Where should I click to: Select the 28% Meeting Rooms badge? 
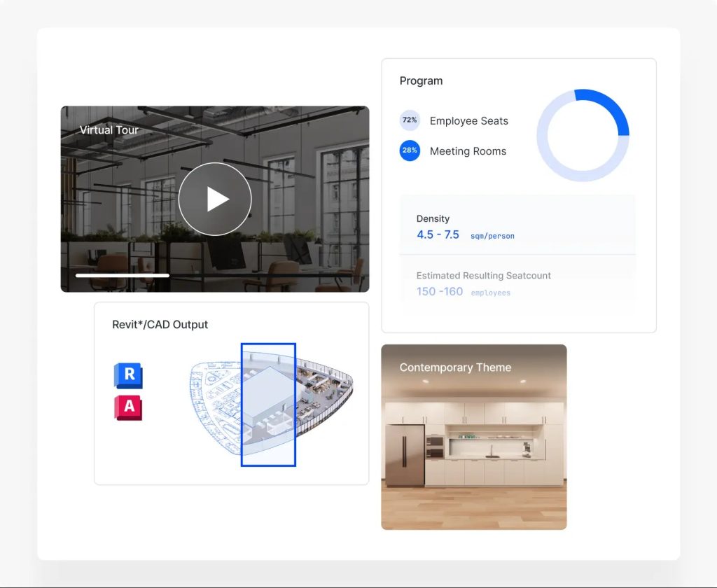click(x=410, y=150)
